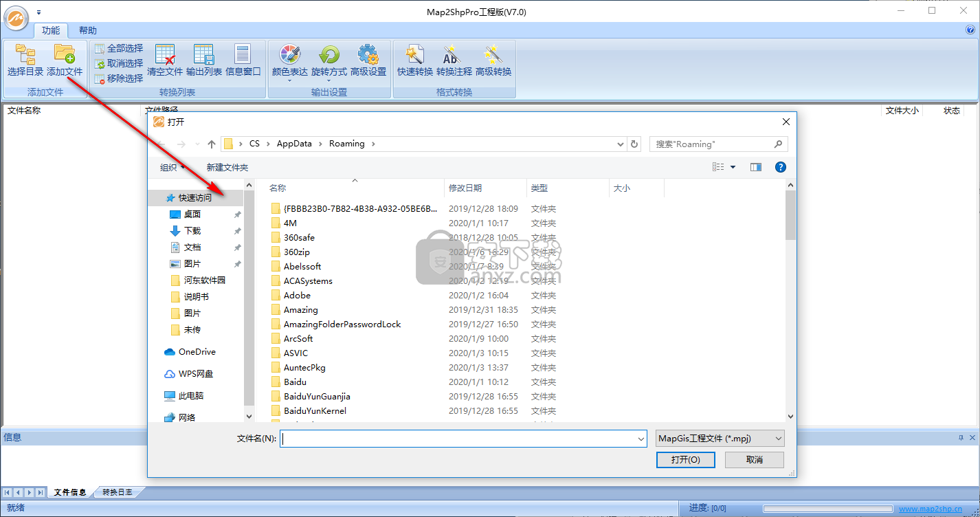This screenshot has width=980, height=517.
Task: Select the AmazingFolderPasswordLock folder
Action: point(342,324)
